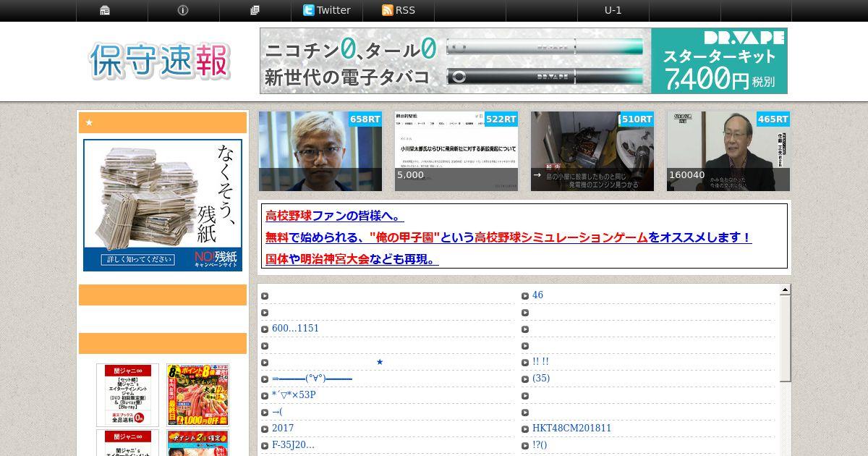Open the Twitter text label in navigation
This screenshot has height=456, width=868.
333,10
